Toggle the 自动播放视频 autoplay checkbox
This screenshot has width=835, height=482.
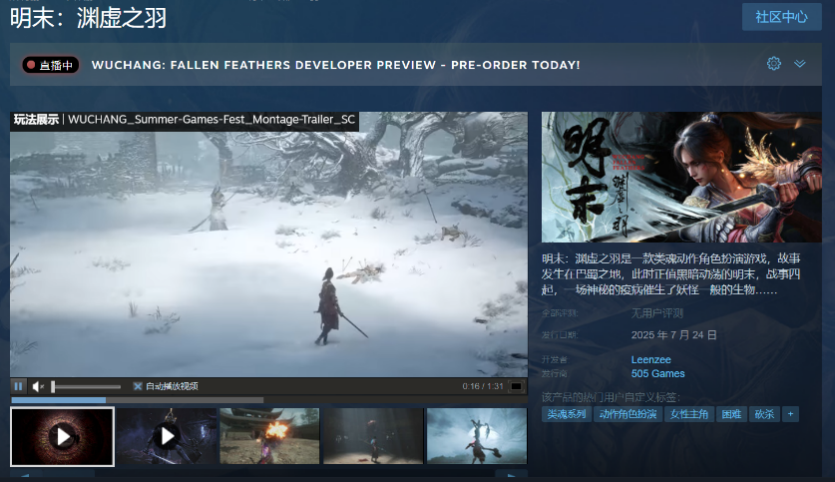point(138,386)
